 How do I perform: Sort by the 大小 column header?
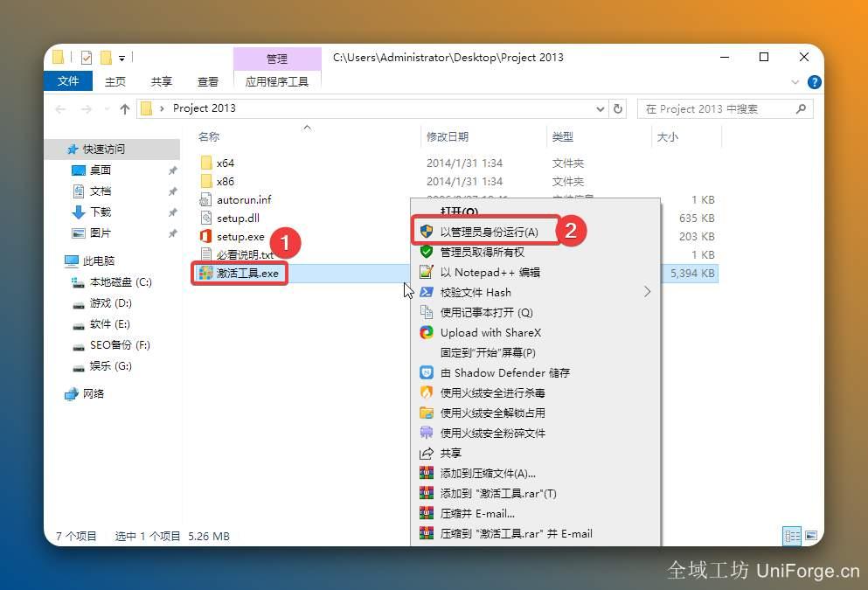click(667, 136)
